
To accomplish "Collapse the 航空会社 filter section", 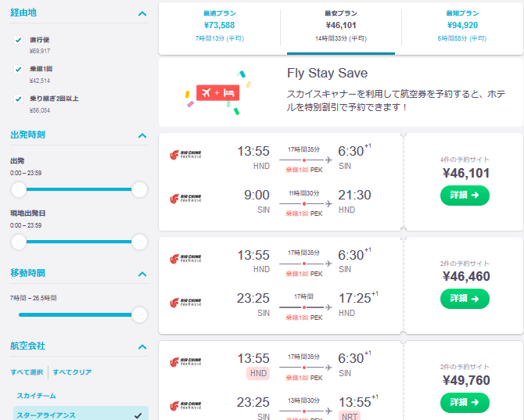I will coord(142,346).
